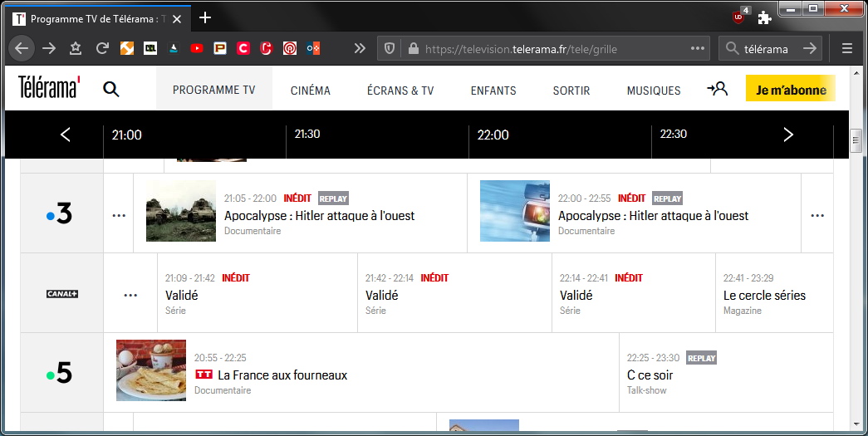Show later time slots with right chevron
This screenshot has height=436, width=868.
[x=788, y=135]
